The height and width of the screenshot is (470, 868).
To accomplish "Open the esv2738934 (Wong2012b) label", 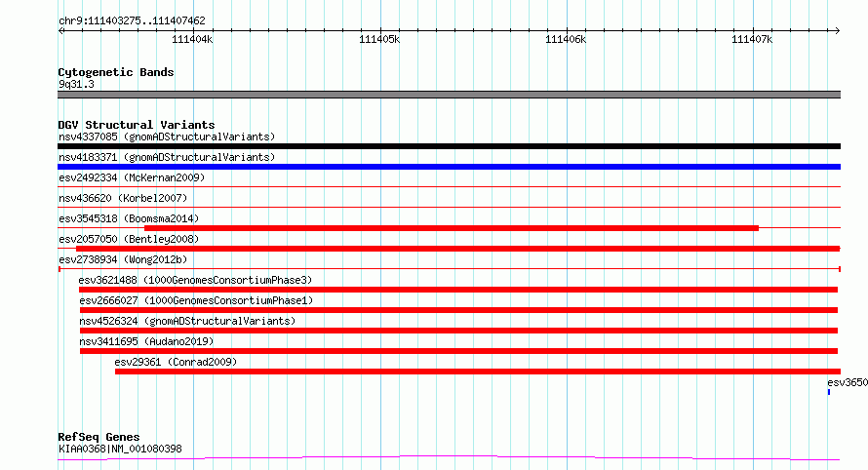I will pyautogui.click(x=123, y=259).
